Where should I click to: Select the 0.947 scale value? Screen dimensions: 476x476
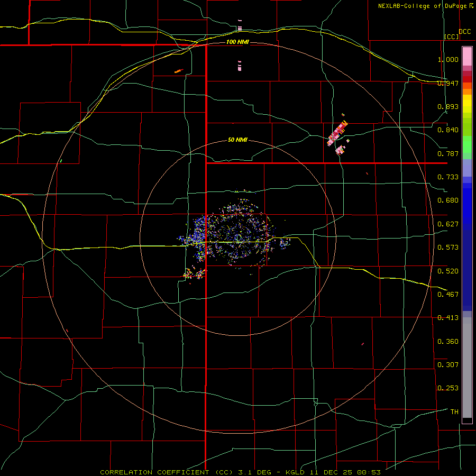(448, 83)
